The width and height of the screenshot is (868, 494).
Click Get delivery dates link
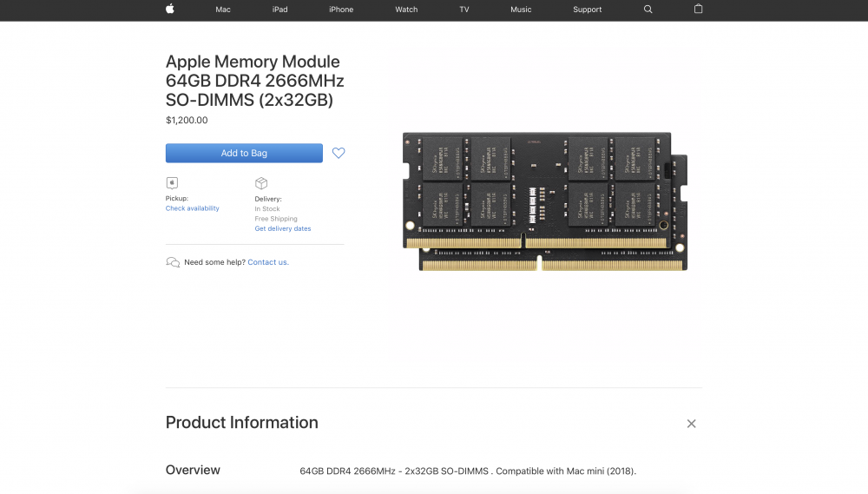tap(283, 228)
